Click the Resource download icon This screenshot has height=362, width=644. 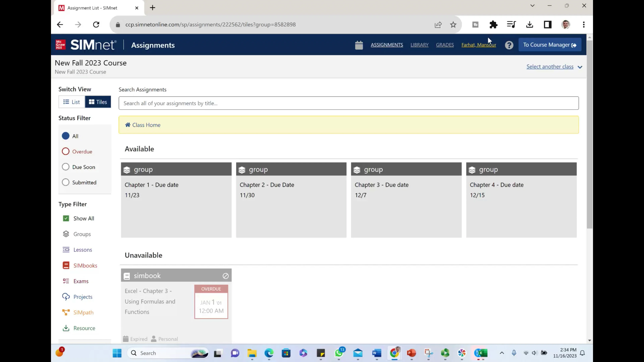click(66, 328)
